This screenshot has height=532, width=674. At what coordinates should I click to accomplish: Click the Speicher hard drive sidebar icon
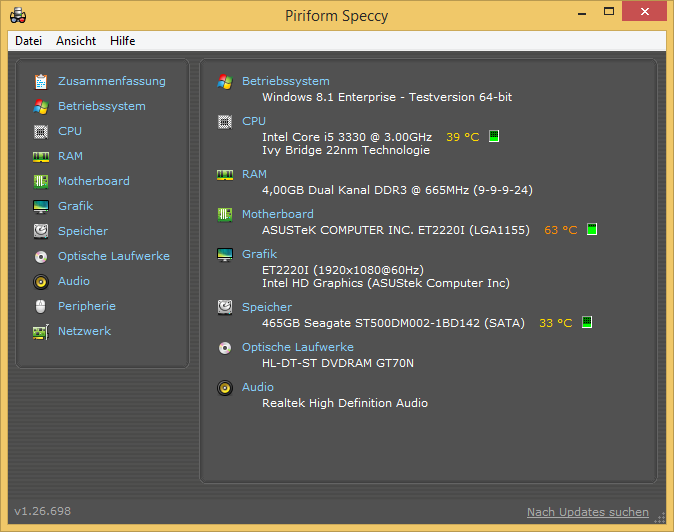click(41, 232)
